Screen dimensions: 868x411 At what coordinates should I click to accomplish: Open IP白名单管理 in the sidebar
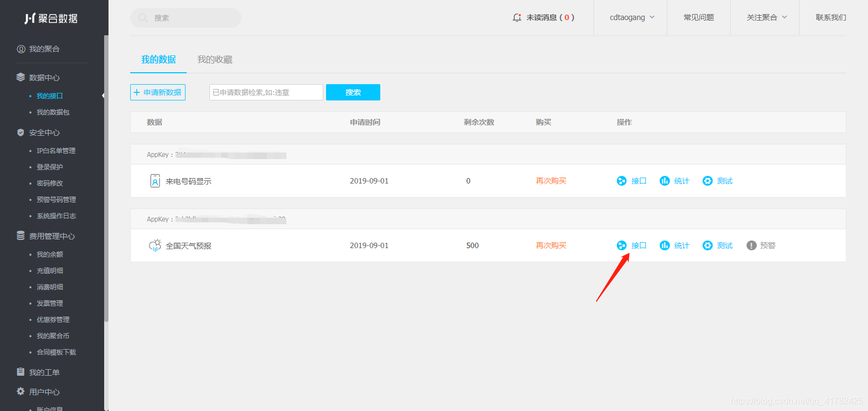click(56, 151)
